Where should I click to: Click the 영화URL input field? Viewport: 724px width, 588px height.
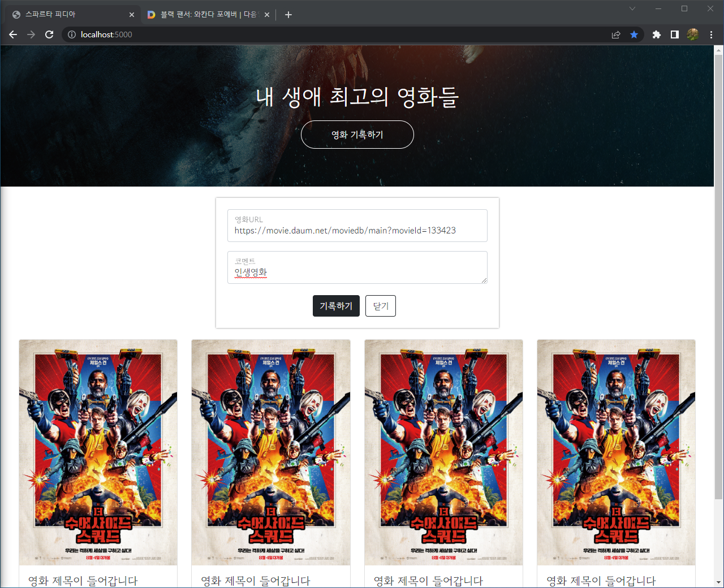pos(357,226)
